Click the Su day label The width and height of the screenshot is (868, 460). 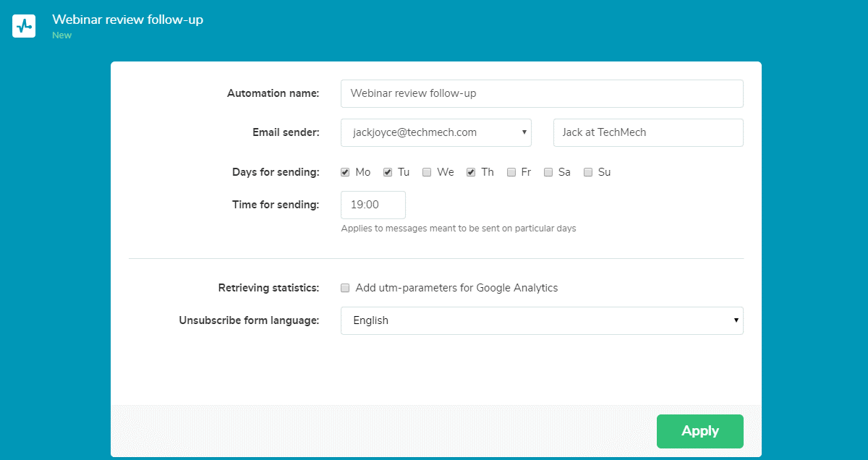click(x=604, y=172)
